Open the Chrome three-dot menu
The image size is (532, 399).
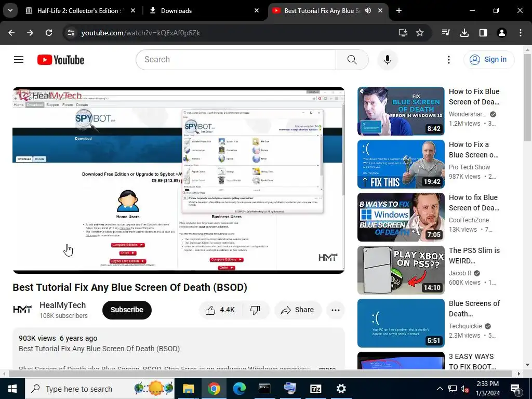521,33
